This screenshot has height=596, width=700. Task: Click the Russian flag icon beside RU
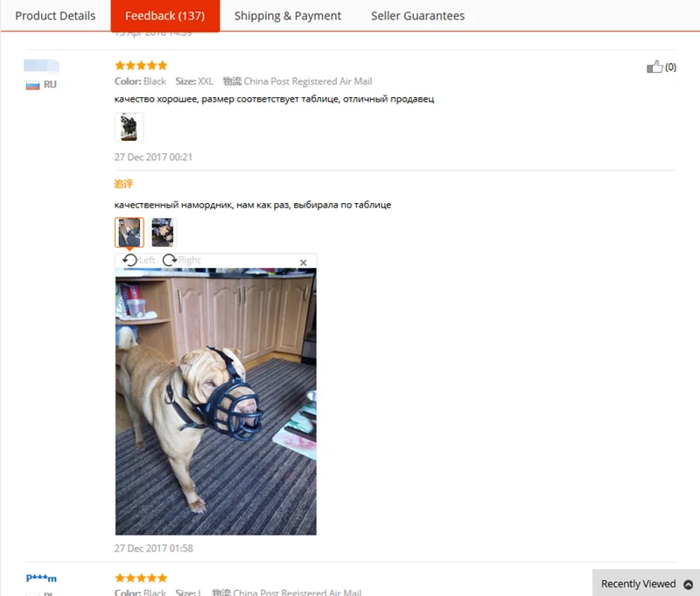[x=32, y=85]
